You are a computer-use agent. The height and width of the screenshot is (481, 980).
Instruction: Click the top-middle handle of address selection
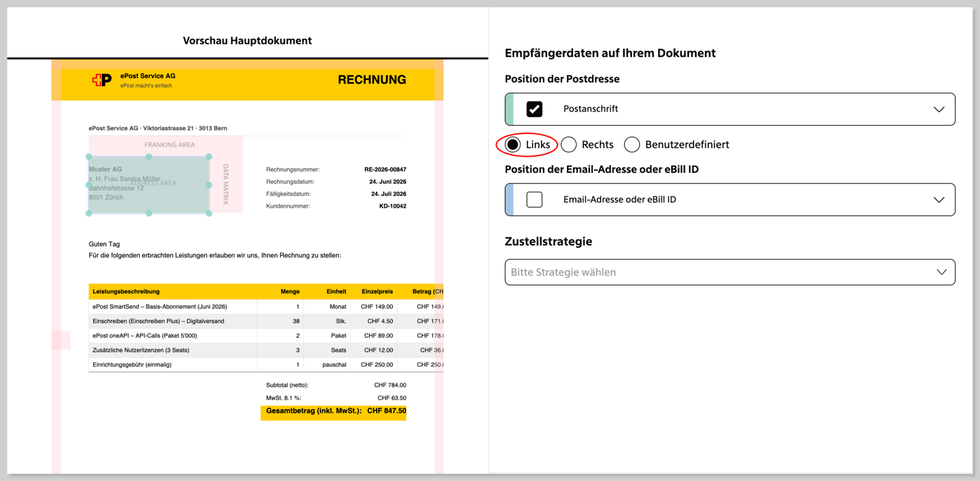click(149, 157)
